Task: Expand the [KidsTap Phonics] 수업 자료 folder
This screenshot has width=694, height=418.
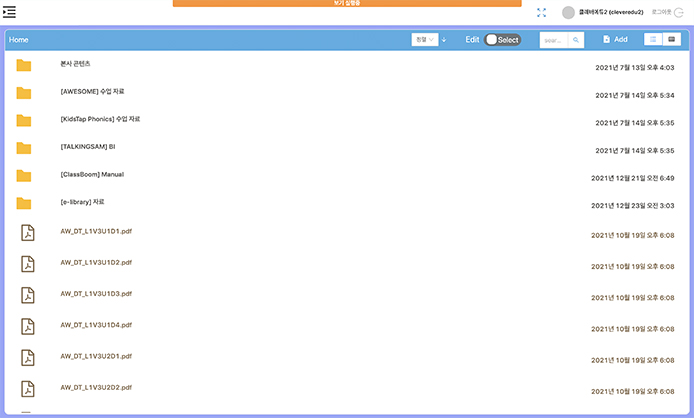Action: coord(100,119)
